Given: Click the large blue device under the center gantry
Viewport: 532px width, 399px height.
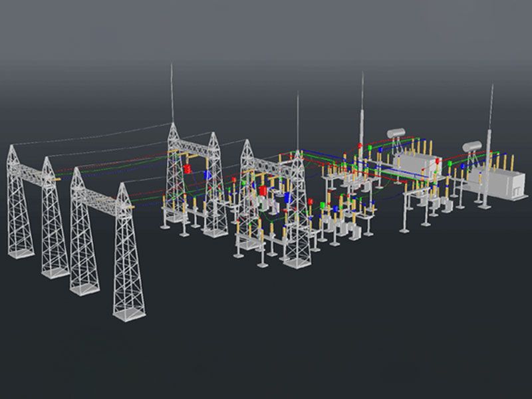Looking at the screenshot, I should 288,198.
